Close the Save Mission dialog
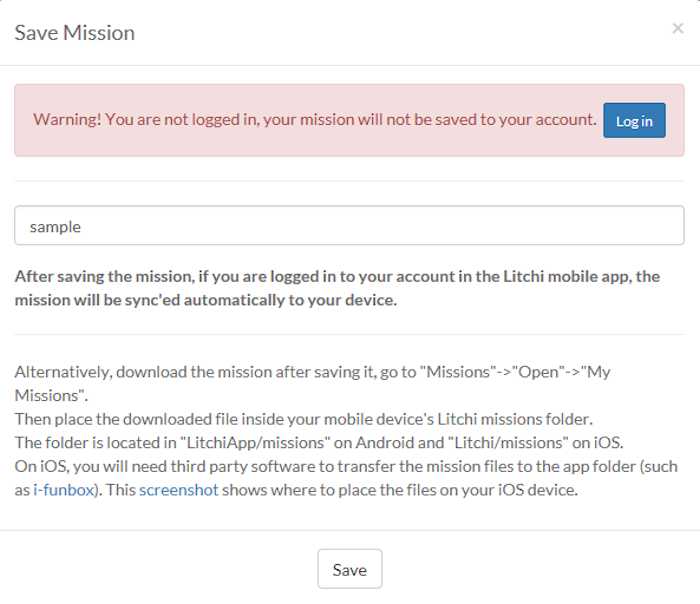The image size is (700, 604). tap(677, 29)
